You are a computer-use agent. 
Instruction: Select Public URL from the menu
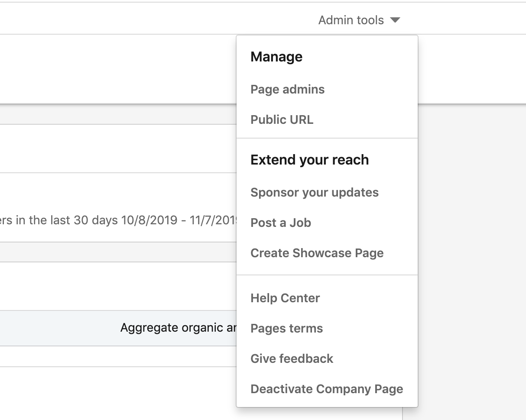pyautogui.click(x=282, y=120)
